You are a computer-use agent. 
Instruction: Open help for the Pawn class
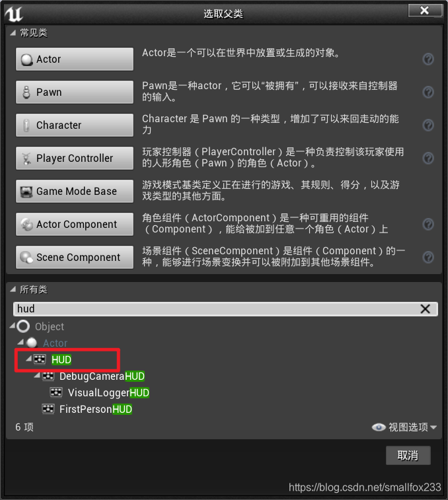coord(428,92)
